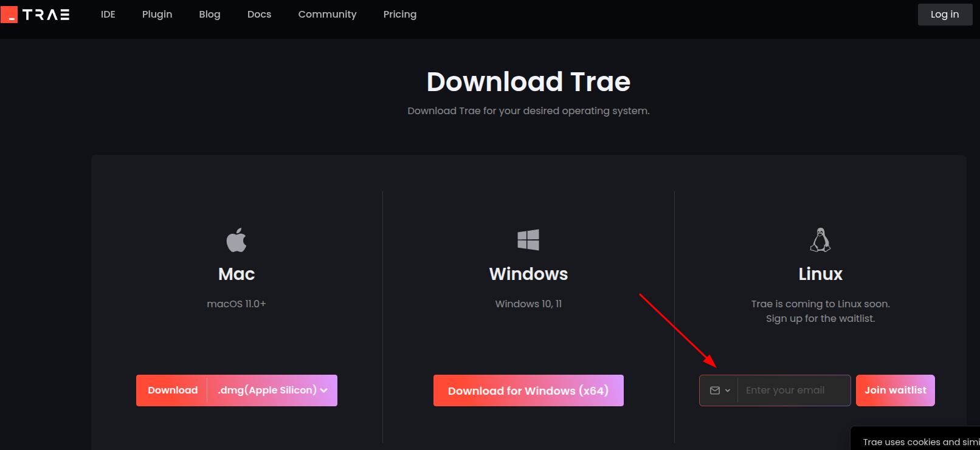980x450 pixels.
Task: Click the subtitle about desired operating system
Action: [528, 111]
